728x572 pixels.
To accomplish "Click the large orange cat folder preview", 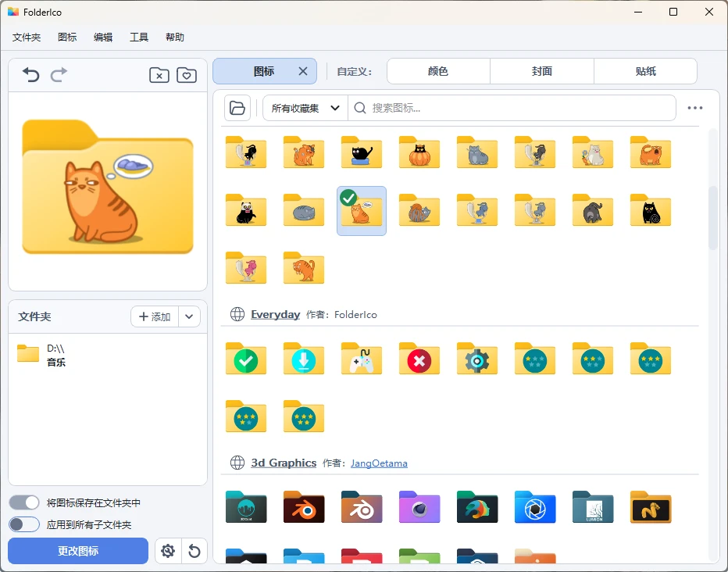I will coord(108,187).
